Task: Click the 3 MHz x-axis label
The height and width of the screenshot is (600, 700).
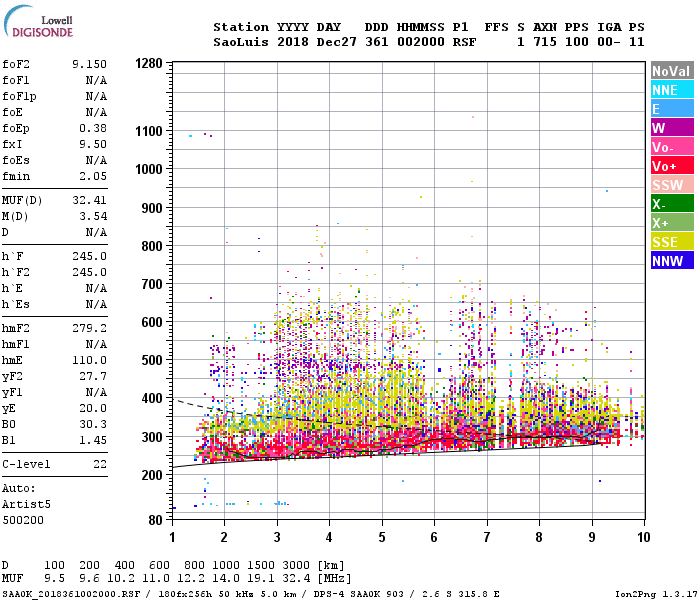Action: click(277, 537)
